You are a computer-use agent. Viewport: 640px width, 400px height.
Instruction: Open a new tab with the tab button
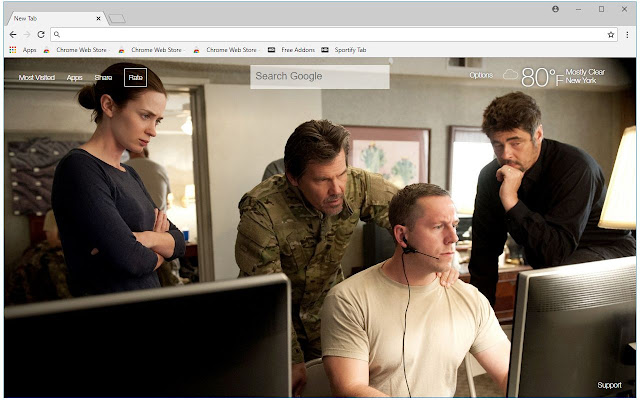[117, 19]
